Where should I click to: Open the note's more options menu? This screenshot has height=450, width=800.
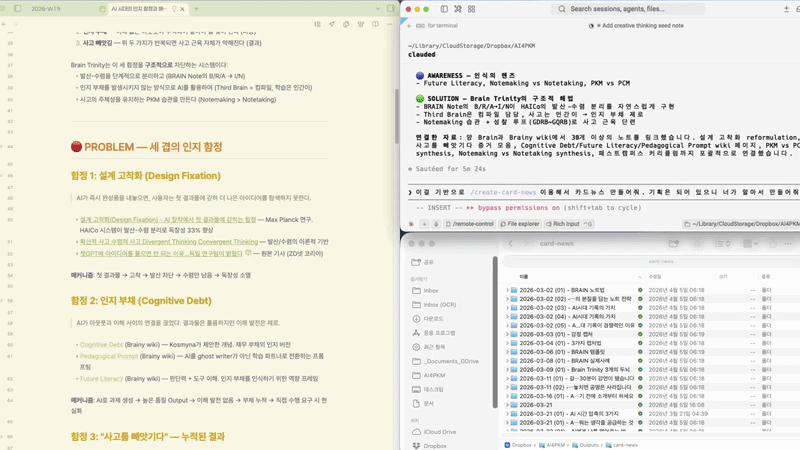(x=389, y=24)
